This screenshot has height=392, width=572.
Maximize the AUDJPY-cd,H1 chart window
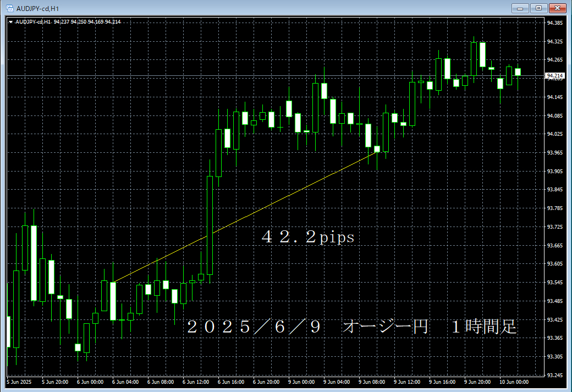click(x=538, y=8)
